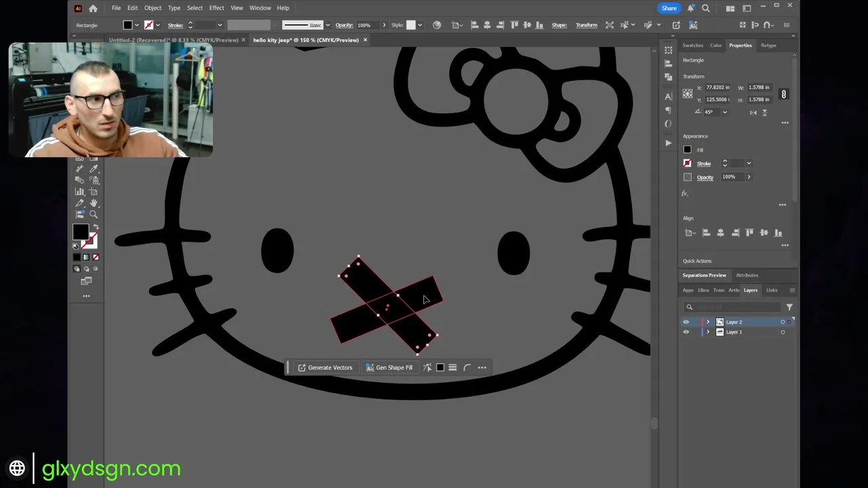
Task: Open the Window menu
Action: [260, 8]
